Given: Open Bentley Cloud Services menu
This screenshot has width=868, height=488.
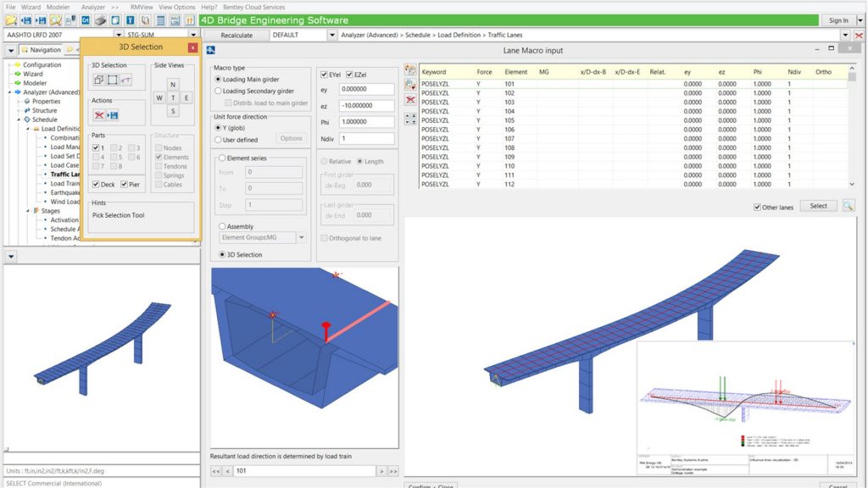Looking at the screenshot, I should 253,7.
